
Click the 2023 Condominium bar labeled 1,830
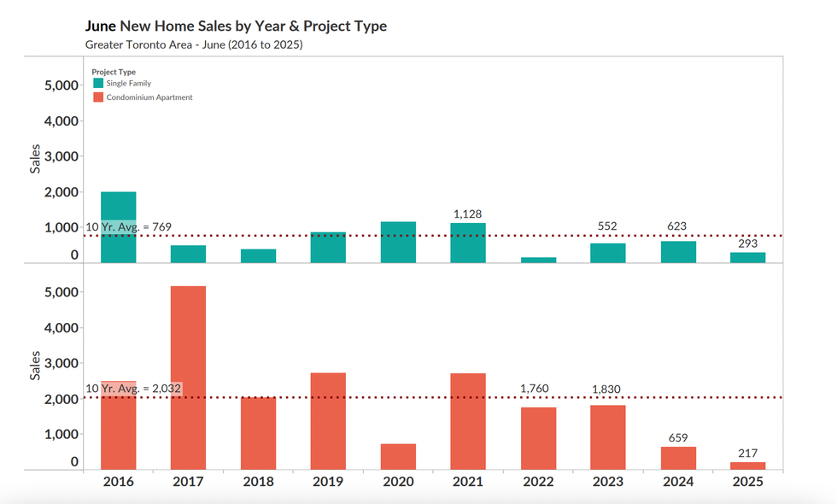click(x=608, y=437)
